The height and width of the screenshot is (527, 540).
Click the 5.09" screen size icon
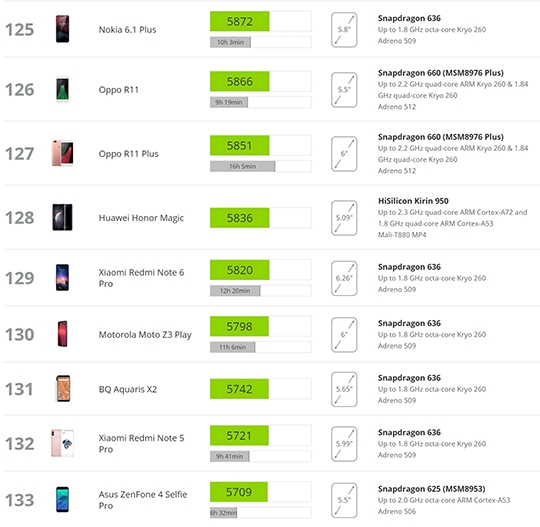(x=344, y=218)
